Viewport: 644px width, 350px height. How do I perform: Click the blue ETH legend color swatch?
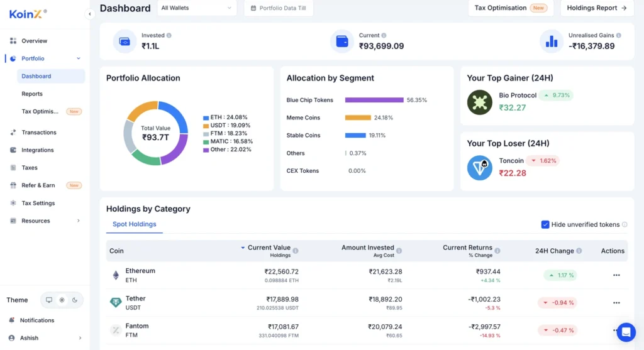pyautogui.click(x=206, y=118)
